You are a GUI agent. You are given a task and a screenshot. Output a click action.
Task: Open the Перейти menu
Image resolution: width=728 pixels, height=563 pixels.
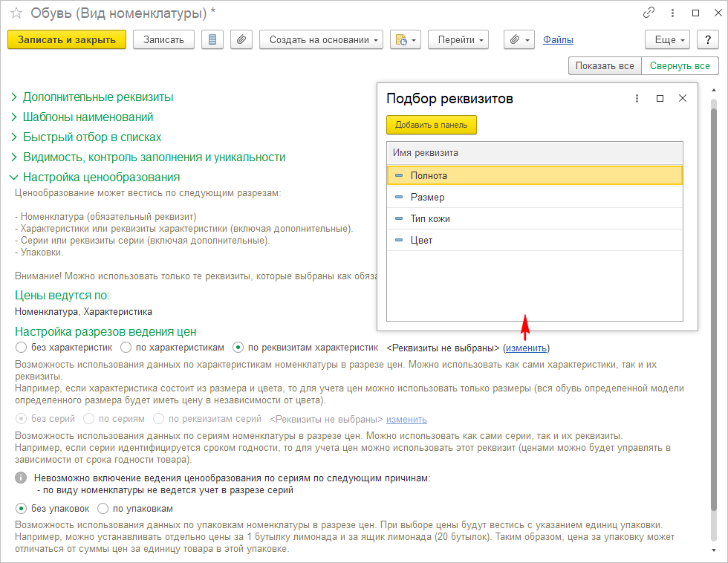[458, 40]
